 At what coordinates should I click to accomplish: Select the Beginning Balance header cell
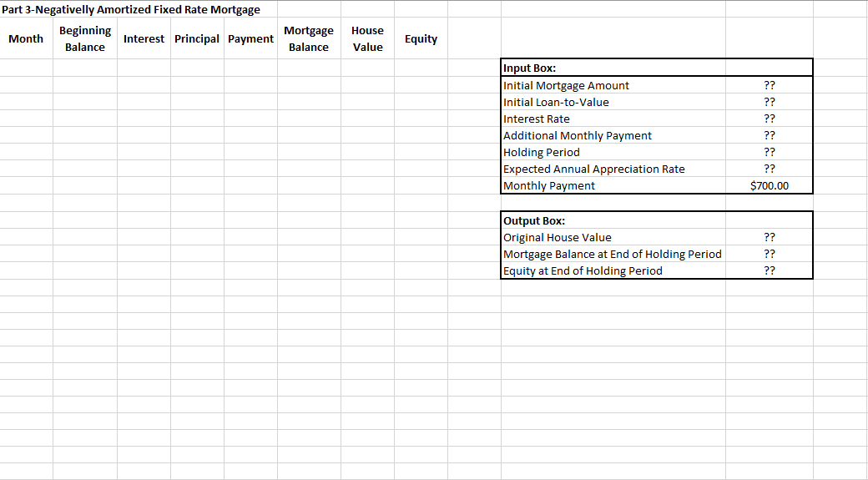pyautogui.click(x=84, y=38)
